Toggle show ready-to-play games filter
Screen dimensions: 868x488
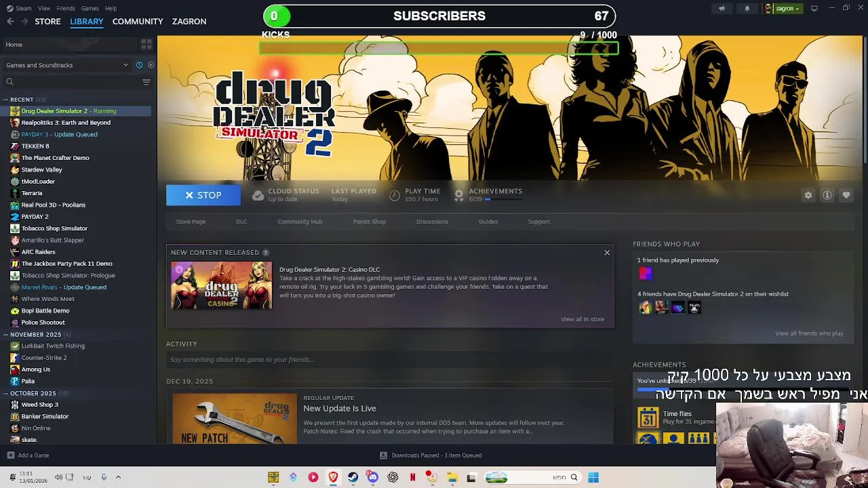coord(151,65)
